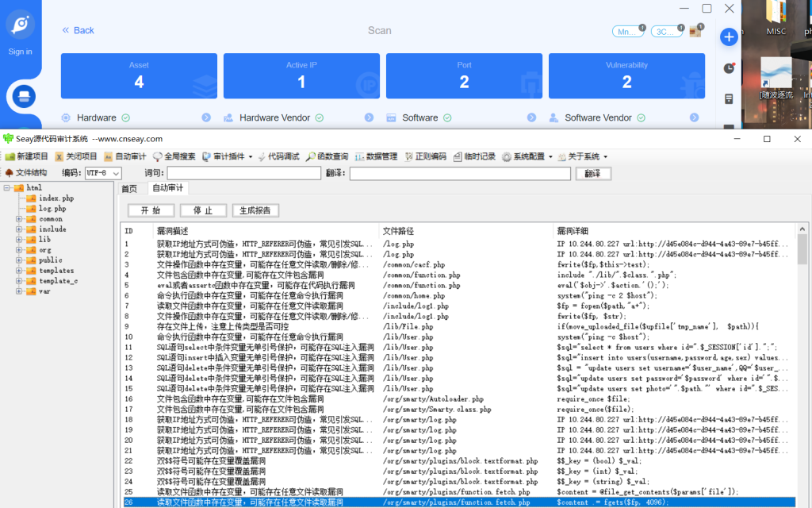Image resolution: width=812 pixels, height=508 pixels.
Task: Select the 自动审计 tab
Action: [167, 190]
